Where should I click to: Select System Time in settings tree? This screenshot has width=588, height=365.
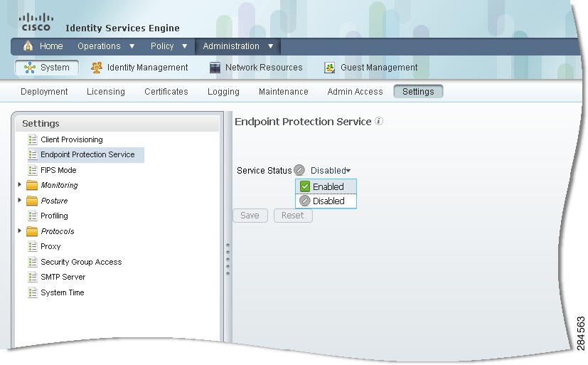coord(63,292)
